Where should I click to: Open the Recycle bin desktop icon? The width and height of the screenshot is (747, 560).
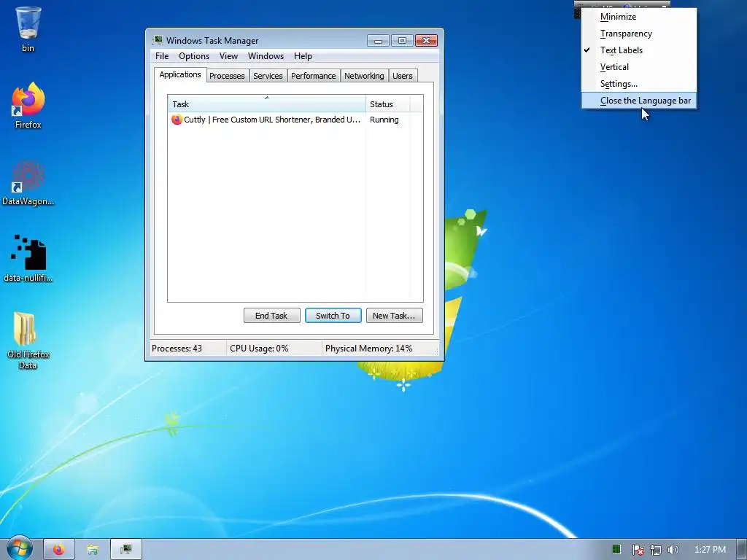tap(28, 28)
